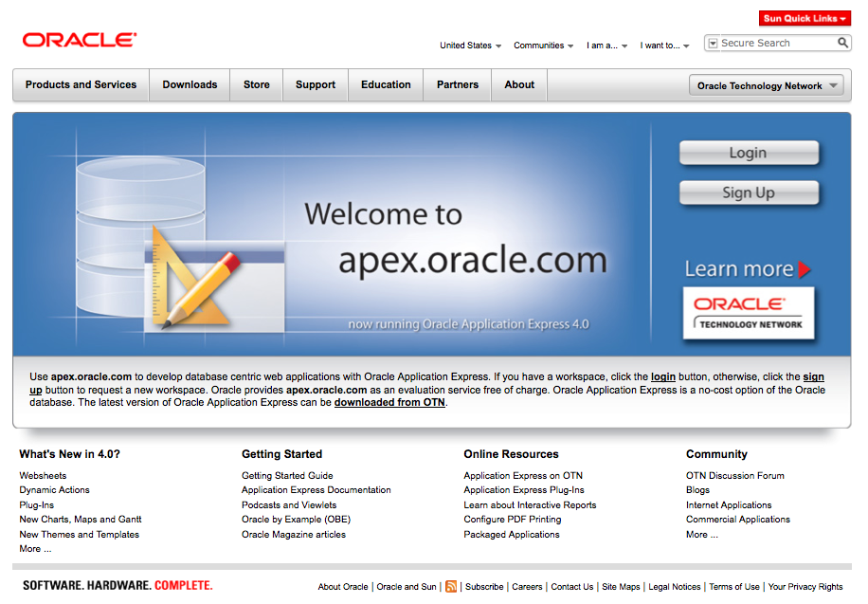The image size is (868, 604).
Task: Click More under What's New in 4.0
Action: pos(35,549)
